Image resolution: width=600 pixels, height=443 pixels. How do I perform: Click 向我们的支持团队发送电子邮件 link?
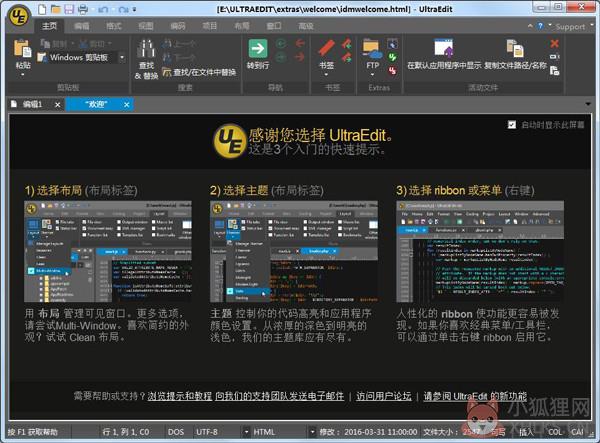tap(279, 396)
